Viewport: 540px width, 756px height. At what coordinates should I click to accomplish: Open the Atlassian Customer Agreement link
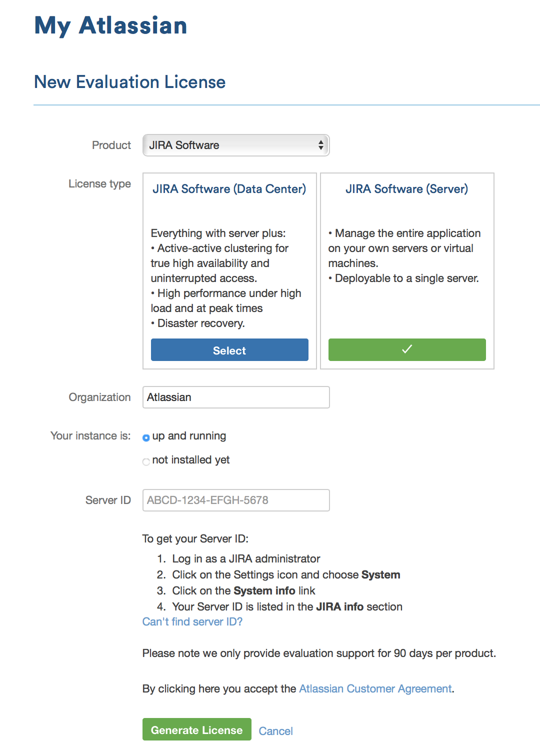pyautogui.click(x=375, y=688)
